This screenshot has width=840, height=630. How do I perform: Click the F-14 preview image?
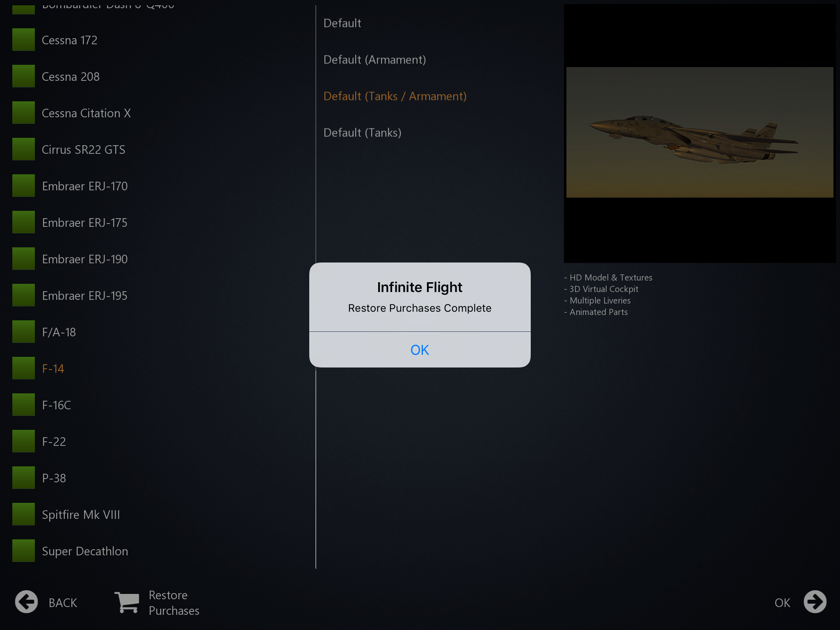click(699, 132)
